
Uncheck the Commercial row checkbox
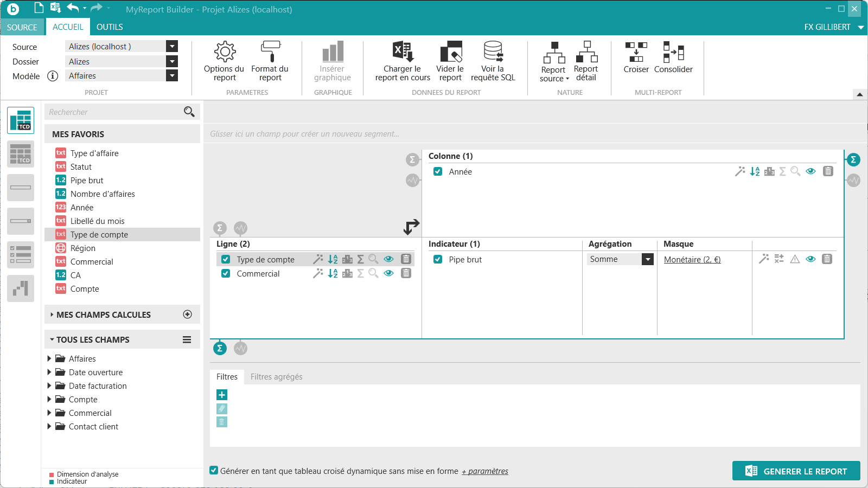[x=226, y=274]
